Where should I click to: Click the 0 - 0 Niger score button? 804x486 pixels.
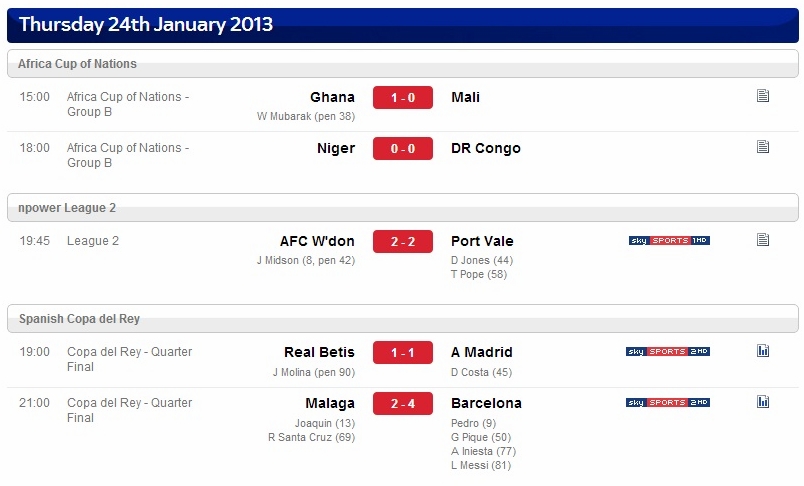403,149
